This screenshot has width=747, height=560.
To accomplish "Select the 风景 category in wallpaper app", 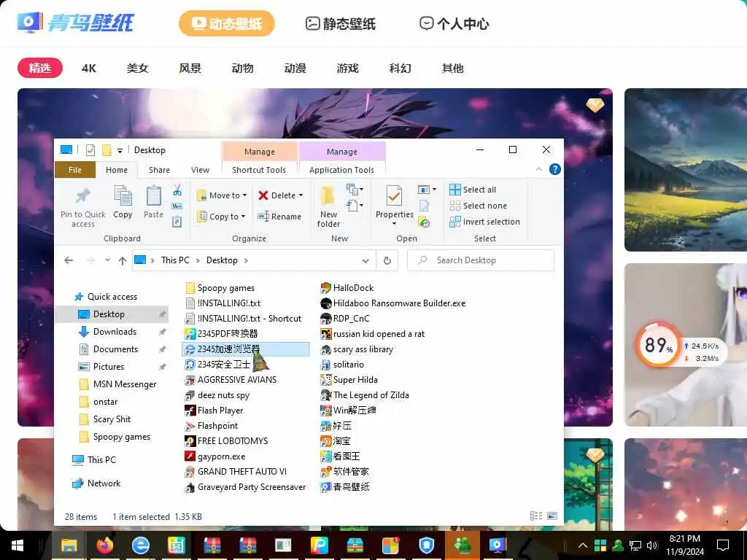I will point(190,68).
